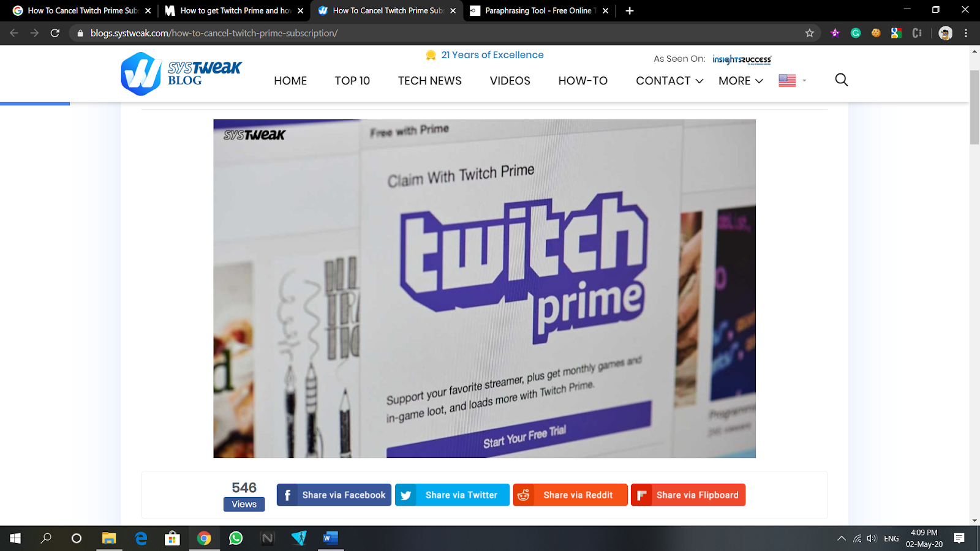Open the Chrome three-dot menu
Viewport: 980px width, 551px height.
[x=966, y=33]
